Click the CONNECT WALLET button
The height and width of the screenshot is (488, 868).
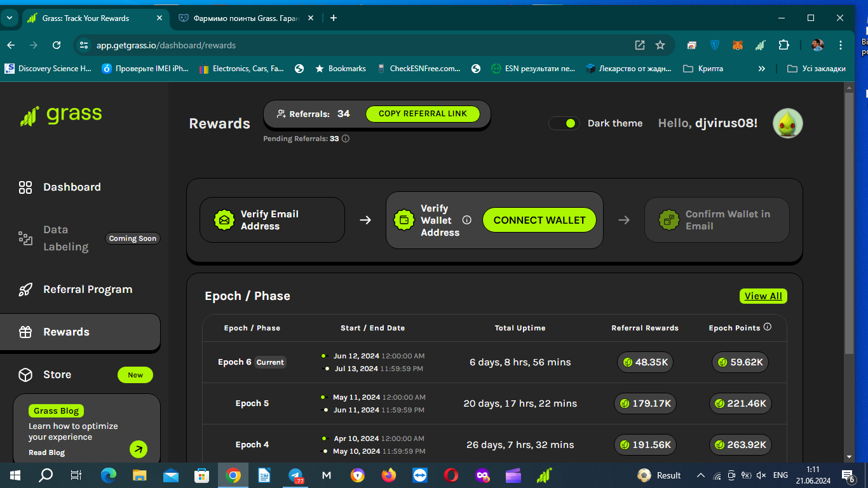click(x=539, y=220)
